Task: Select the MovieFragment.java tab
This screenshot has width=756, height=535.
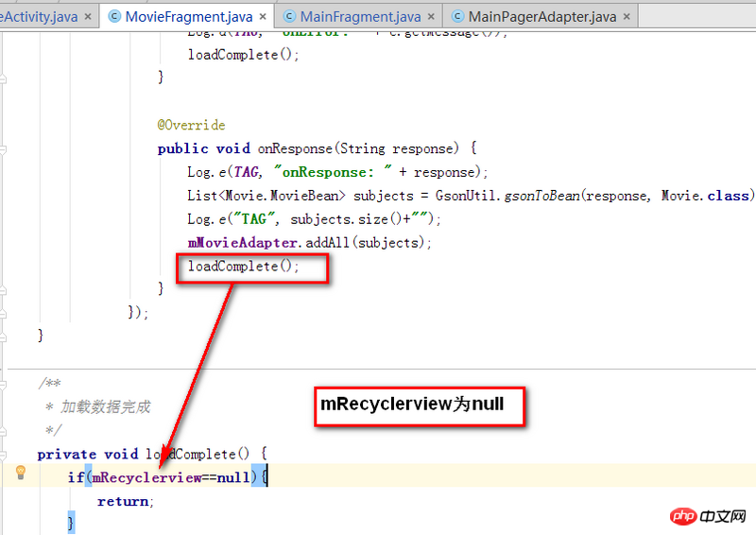Action: 187,16
